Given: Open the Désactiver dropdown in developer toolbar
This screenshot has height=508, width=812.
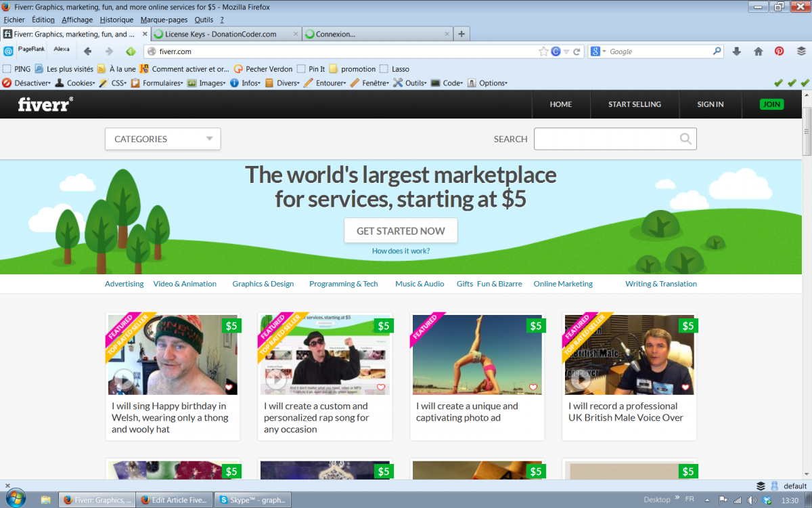Looking at the screenshot, I should (26, 83).
